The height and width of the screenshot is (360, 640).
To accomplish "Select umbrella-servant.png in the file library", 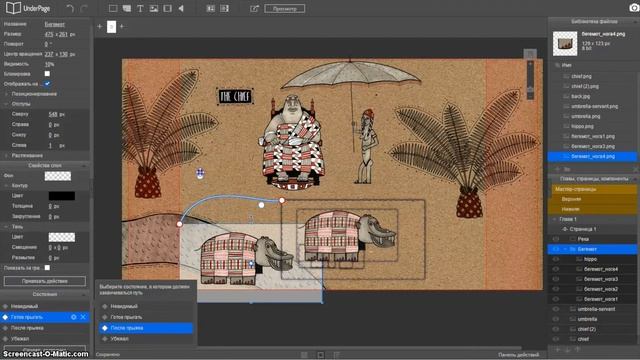I will pos(594,106).
